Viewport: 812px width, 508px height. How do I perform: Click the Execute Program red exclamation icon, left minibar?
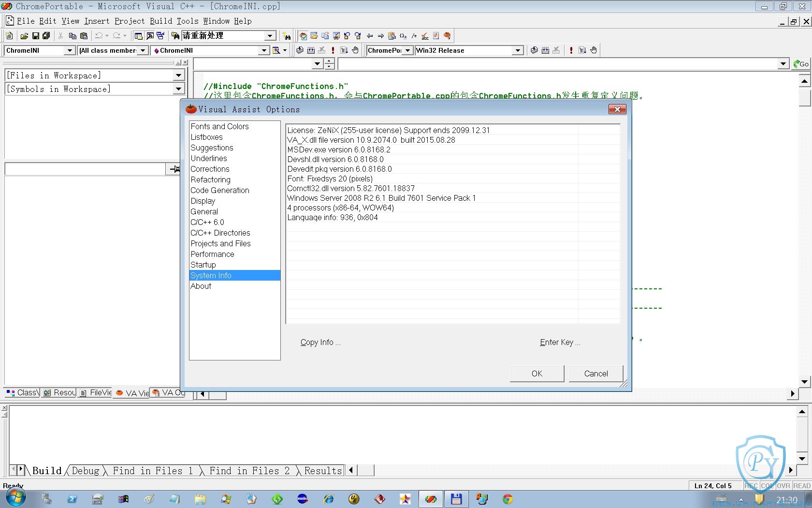(x=333, y=50)
